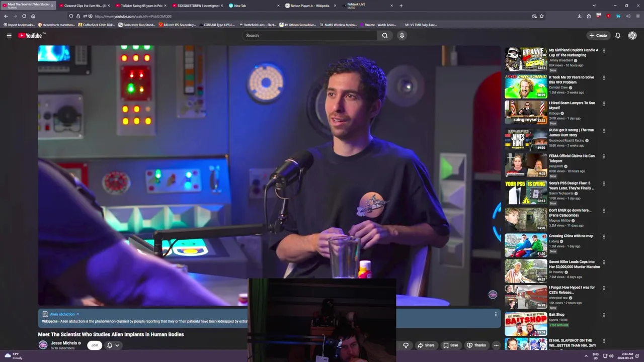Bookmark this page with the star icon
Image resolution: width=644 pixels, height=362 pixels.
point(541,16)
